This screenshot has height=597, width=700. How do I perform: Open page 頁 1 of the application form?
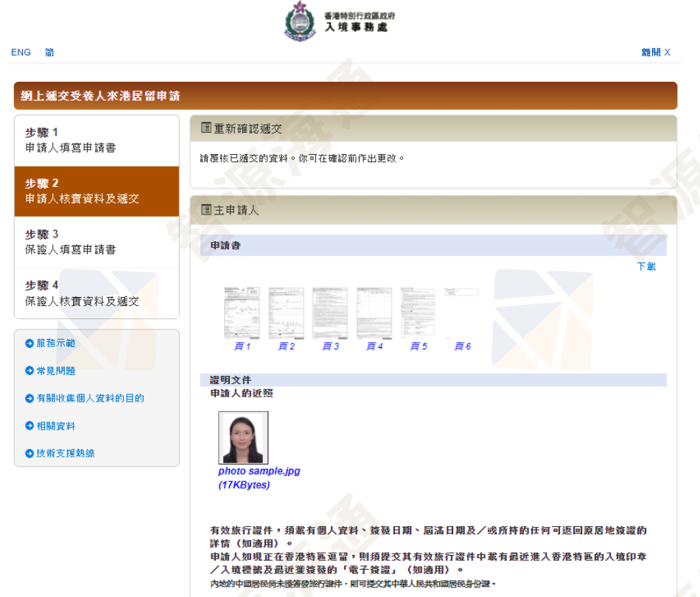[x=242, y=346]
